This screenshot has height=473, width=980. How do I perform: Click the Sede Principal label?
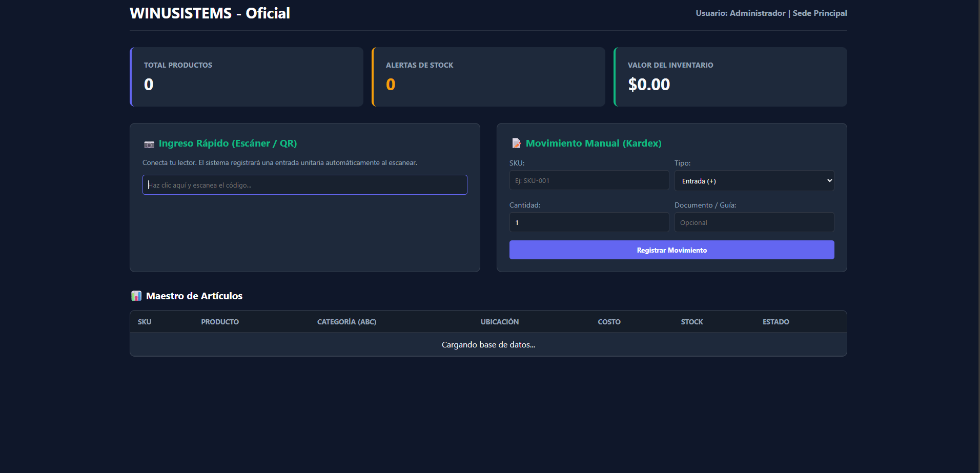820,13
